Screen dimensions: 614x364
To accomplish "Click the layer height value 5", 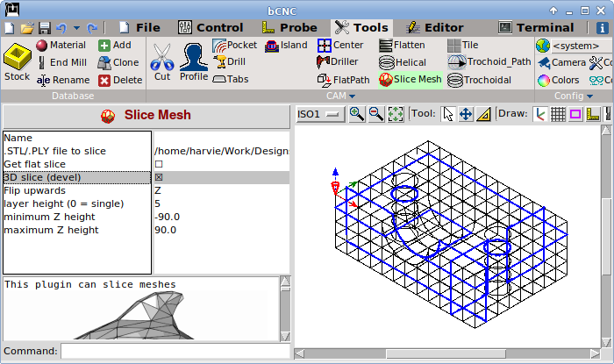I will point(157,203).
